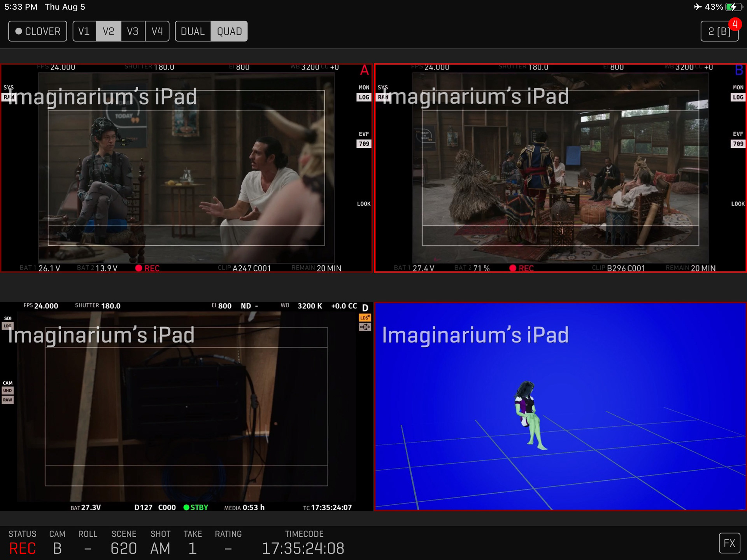Tap the CLOVER record indicator button
Screen dimensions: 747x560
pyautogui.click(x=38, y=31)
